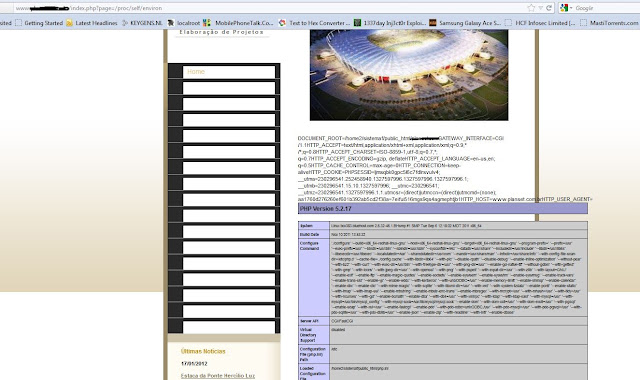Open the KEYGENS.NL bookmark

[142, 23]
